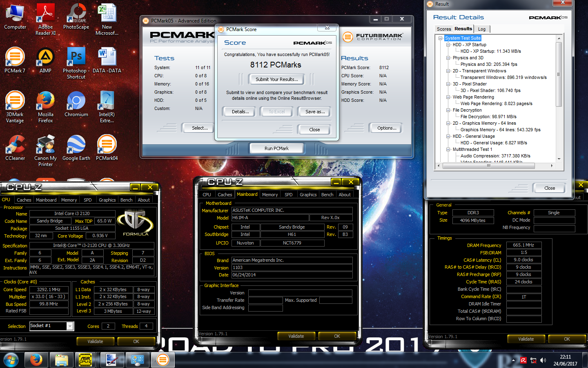Screen dimensions: 588x368
Task: Select the Audio Compression: 3717.380 KB/s row
Action: pyautogui.click(x=495, y=156)
